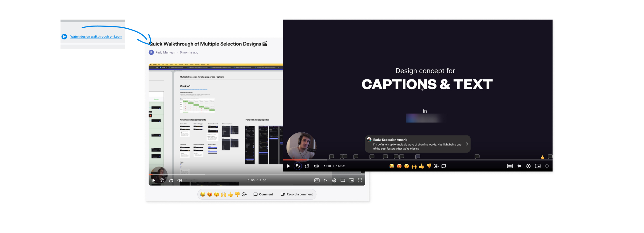Click thumbs up emoji below Multiple Selection video
Image resolution: width=644 pixels, height=233 pixels.
(230, 195)
